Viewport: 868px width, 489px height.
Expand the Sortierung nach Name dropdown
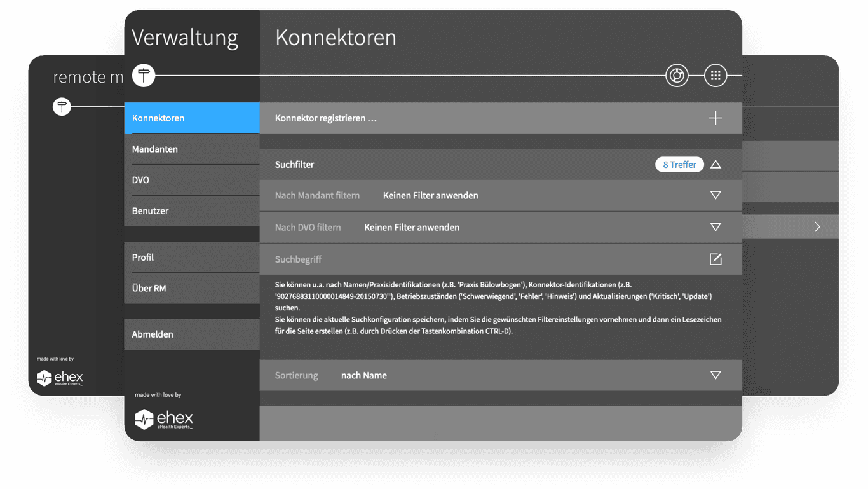(x=715, y=375)
